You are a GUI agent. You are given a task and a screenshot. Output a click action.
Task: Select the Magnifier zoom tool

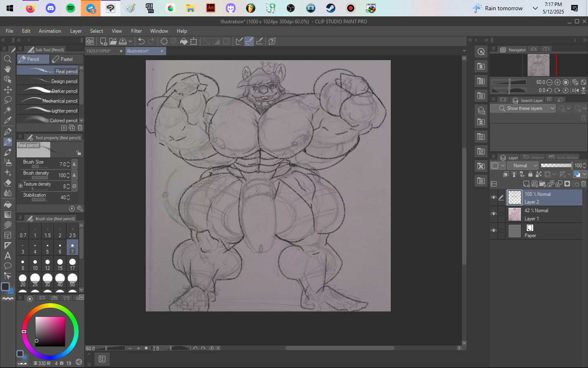pyautogui.click(x=7, y=59)
